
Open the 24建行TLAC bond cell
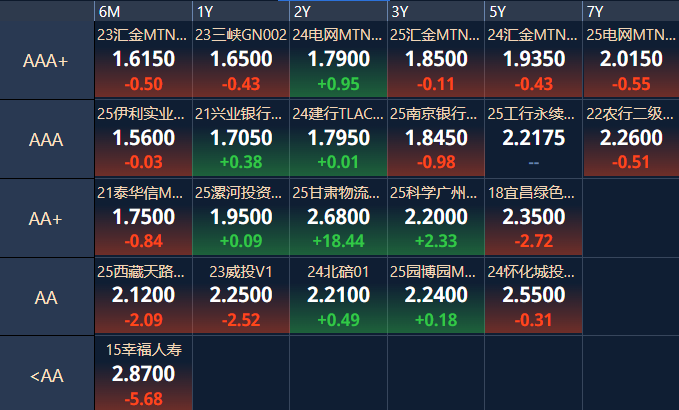338,139
